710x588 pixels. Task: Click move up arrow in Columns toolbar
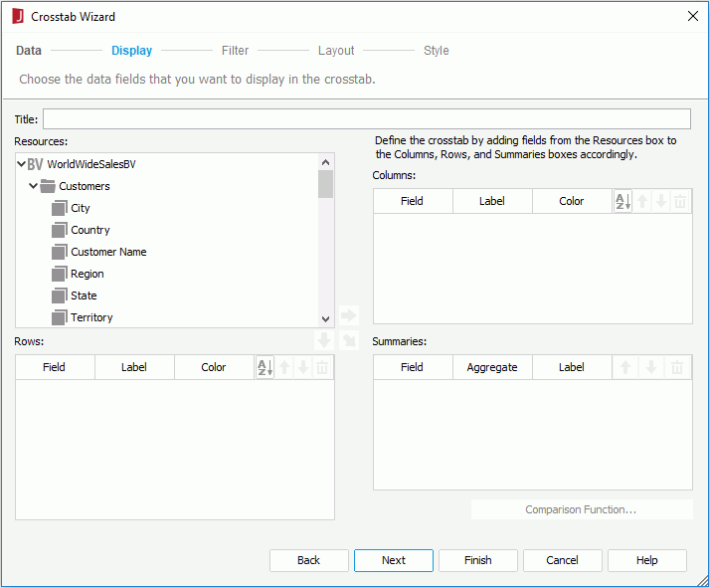click(642, 201)
